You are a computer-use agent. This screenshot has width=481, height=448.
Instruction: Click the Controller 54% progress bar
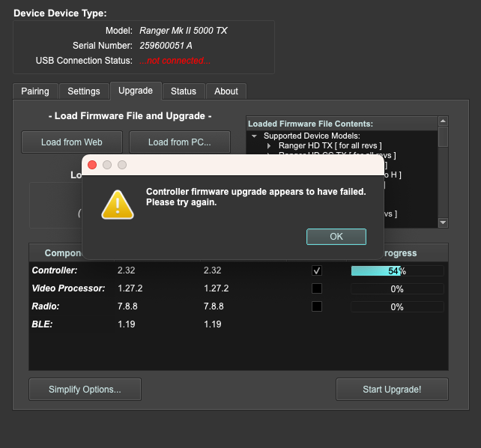tap(397, 270)
